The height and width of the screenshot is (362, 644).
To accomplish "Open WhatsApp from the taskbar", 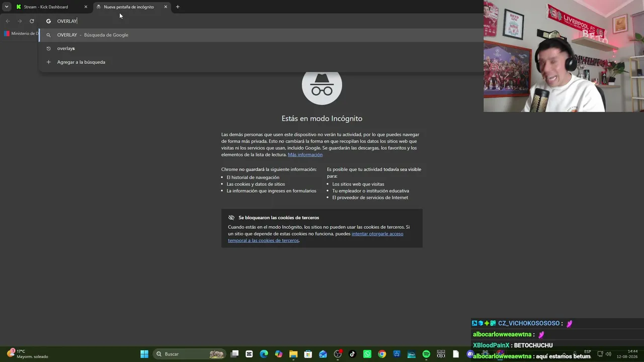I will [x=367, y=354].
